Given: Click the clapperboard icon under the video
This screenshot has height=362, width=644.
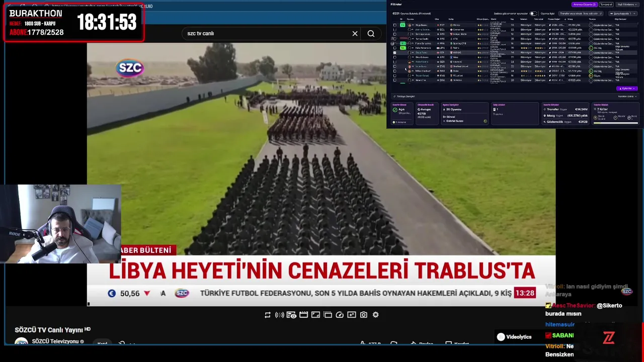Looking at the screenshot, I should click(303, 315).
